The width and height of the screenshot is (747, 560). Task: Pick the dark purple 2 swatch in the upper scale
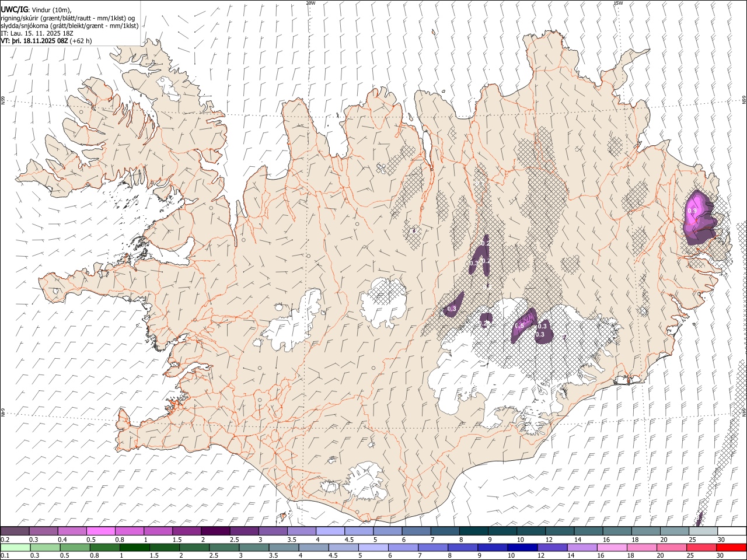(215, 531)
